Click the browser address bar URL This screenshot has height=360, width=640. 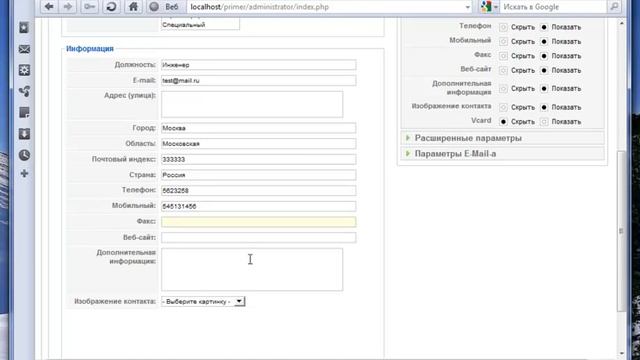coord(260,7)
